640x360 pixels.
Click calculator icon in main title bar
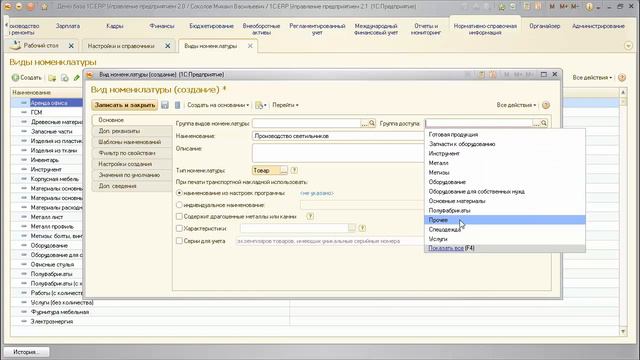coord(527,7)
